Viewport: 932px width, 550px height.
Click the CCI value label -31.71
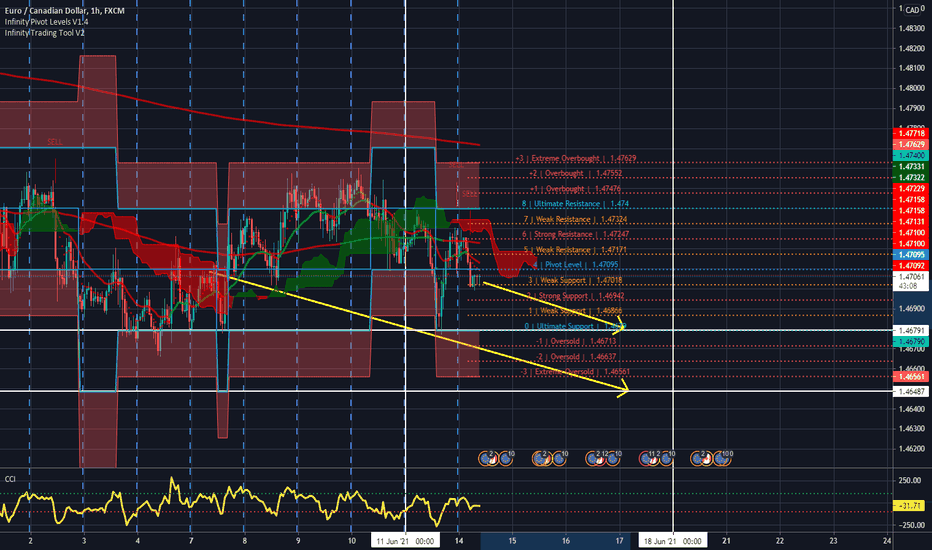(x=909, y=505)
